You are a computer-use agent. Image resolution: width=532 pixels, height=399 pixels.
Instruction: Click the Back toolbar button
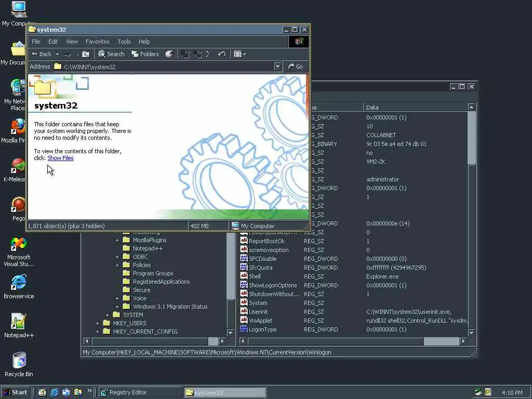pyautogui.click(x=41, y=54)
